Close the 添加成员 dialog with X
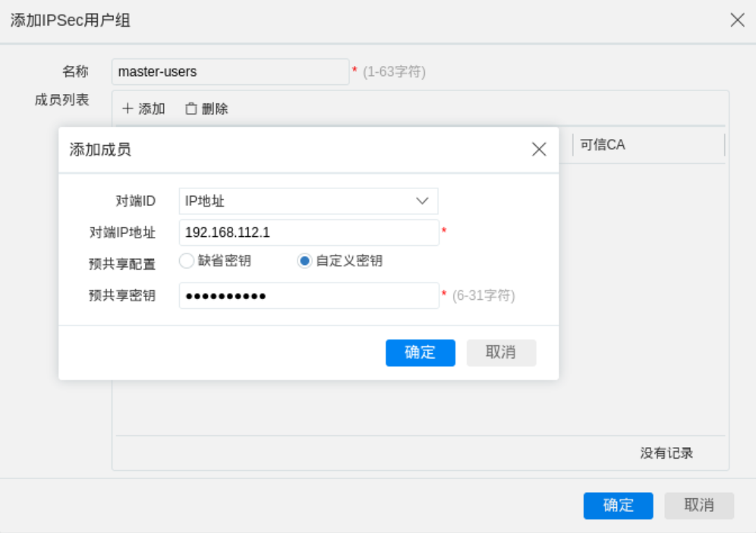756x533 pixels. pos(539,150)
